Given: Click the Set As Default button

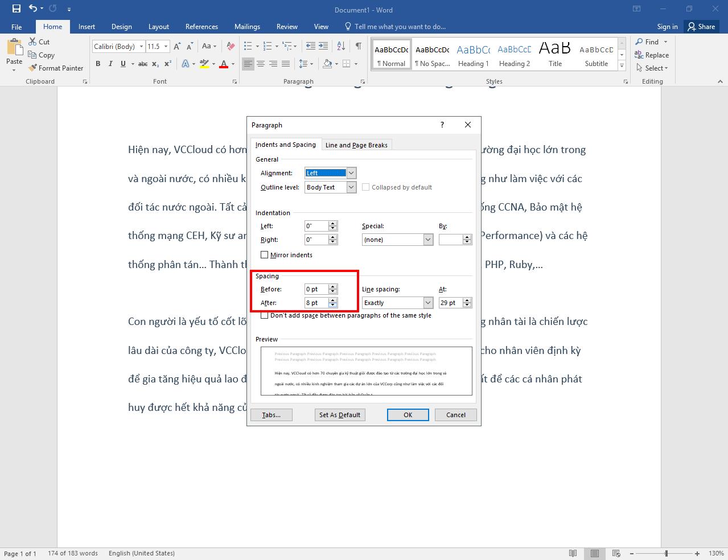Looking at the screenshot, I should click(339, 415).
